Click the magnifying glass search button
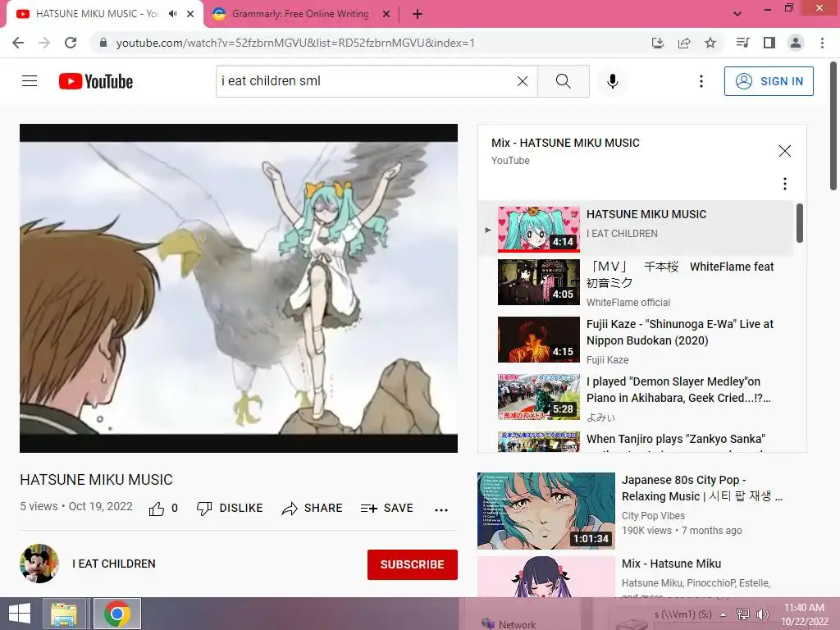 tap(564, 81)
